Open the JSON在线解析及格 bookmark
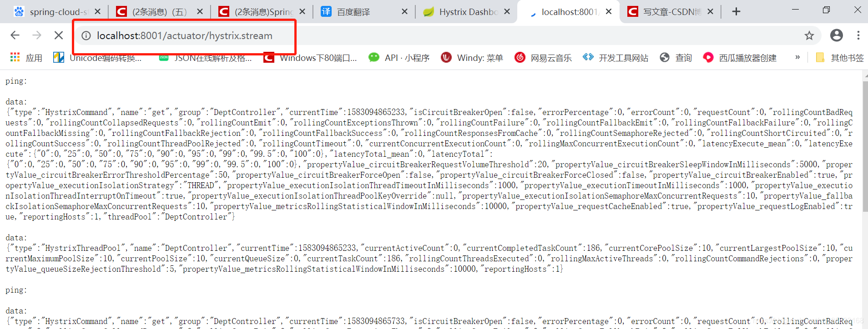This screenshot has height=329, width=868. pos(205,58)
